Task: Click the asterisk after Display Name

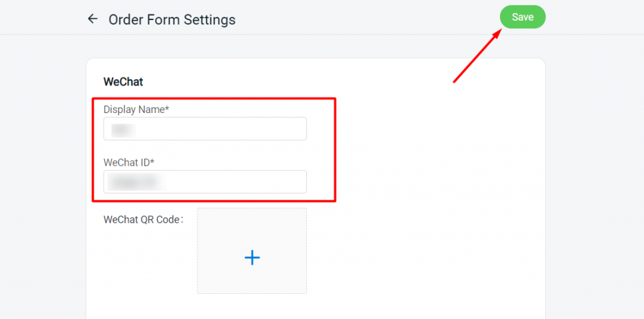Action: [x=167, y=109]
